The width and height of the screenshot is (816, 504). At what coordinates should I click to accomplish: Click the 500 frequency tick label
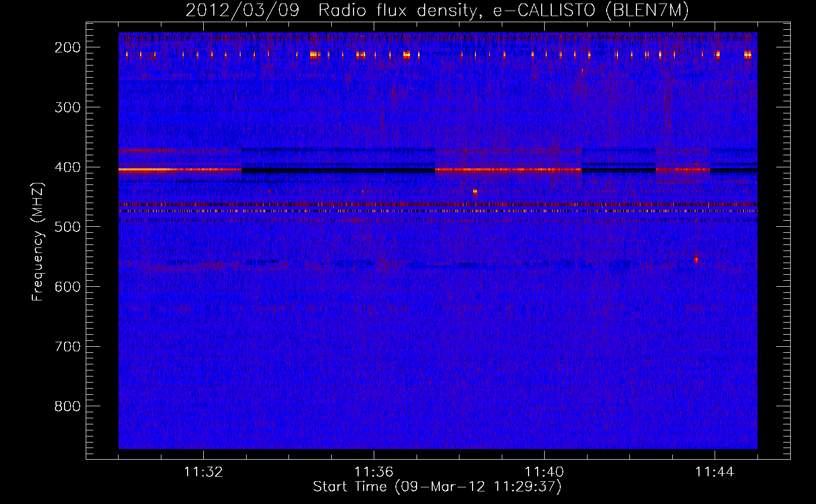(68, 227)
